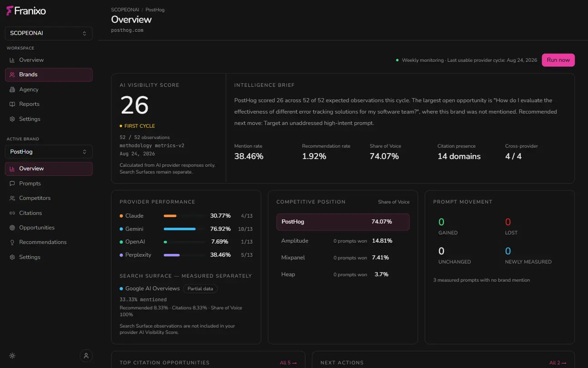Viewport: 588px width, 368px height.
Task: Toggle the light/dark theme sun icon
Action: coord(12,356)
